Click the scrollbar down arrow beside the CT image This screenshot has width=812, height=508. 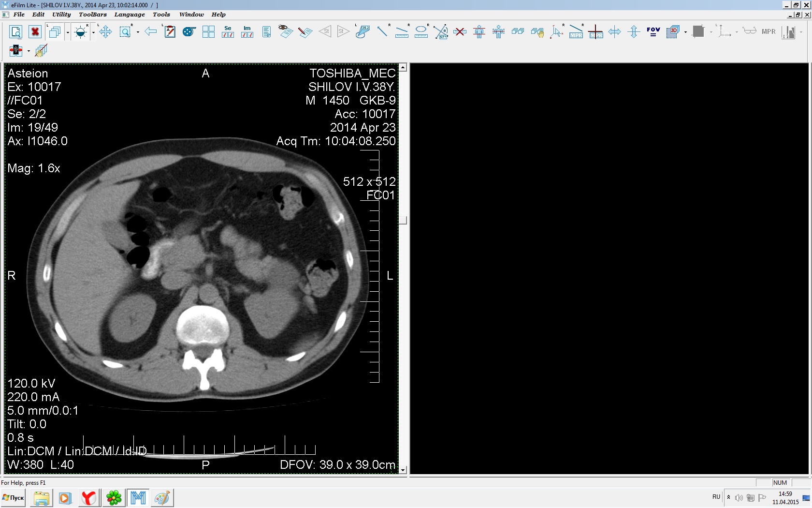[x=403, y=470]
